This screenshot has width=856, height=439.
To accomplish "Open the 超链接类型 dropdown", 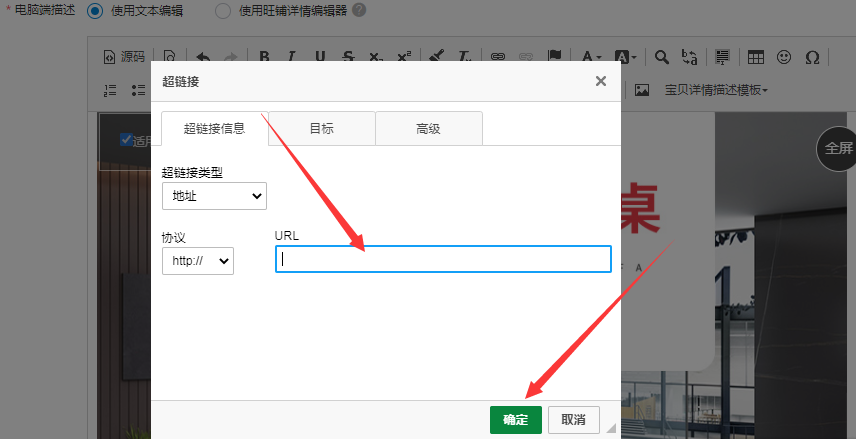I will [214, 196].
